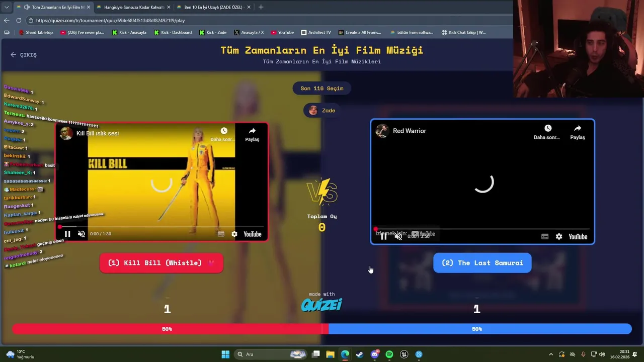
Task: Share the Red Warrior video
Action: (578, 132)
